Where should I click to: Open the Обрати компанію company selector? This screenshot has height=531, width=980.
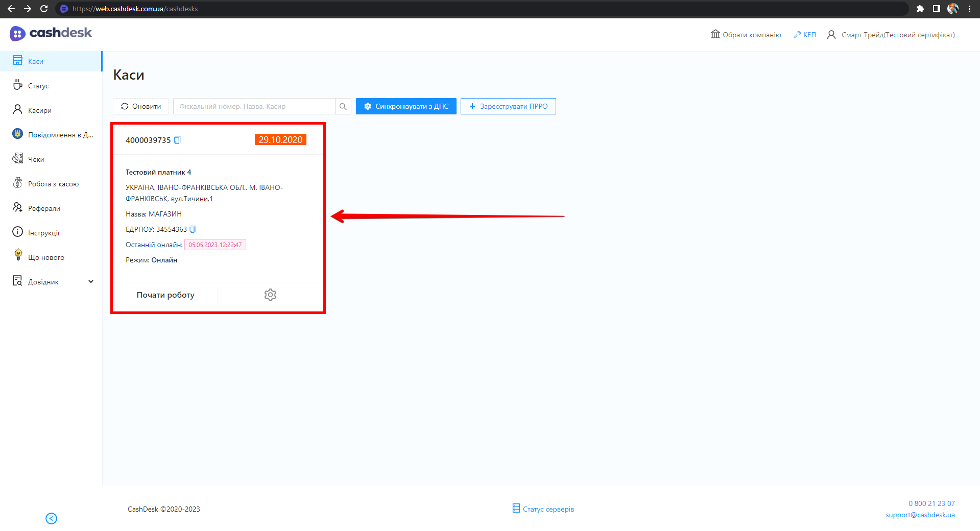[x=746, y=35]
